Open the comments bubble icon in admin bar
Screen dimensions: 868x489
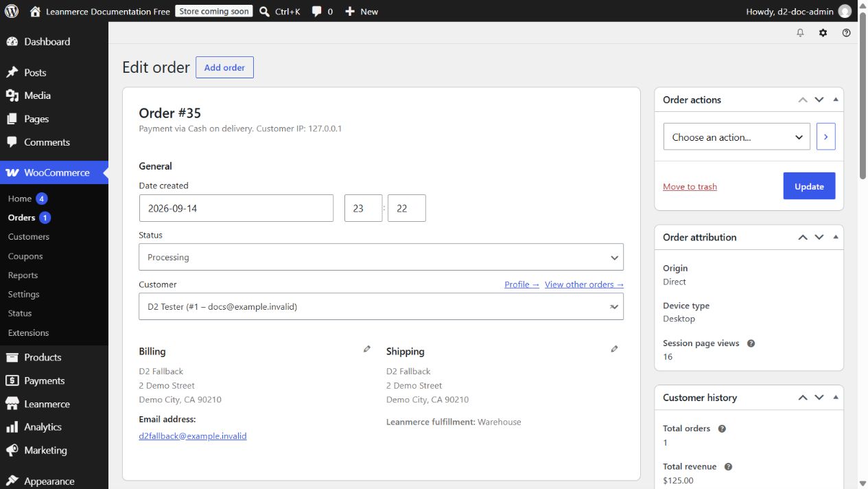pyautogui.click(x=317, y=11)
